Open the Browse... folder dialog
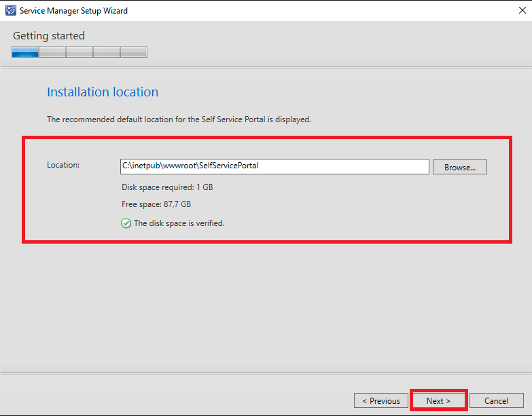 click(460, 168)
